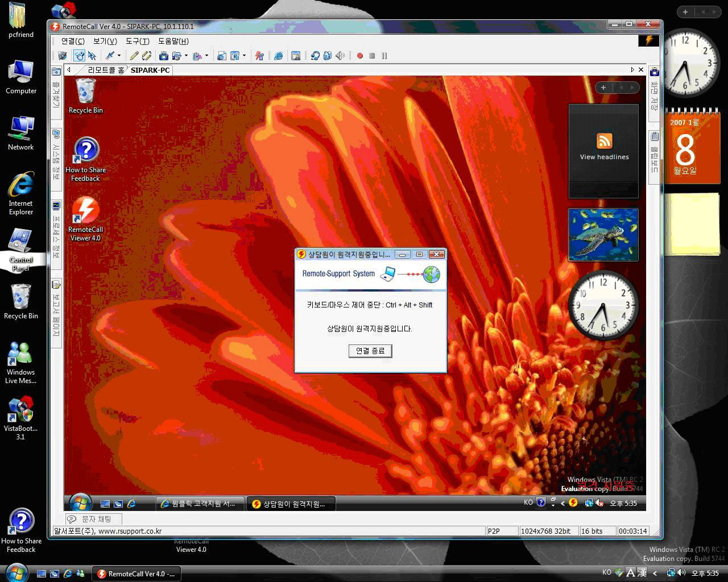
Task: Click the host sidebar add gadget plus
Action: [685, 11]
